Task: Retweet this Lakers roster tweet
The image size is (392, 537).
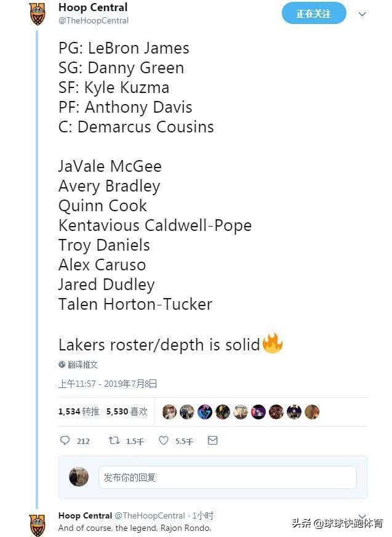Action: tap(114, 440)
